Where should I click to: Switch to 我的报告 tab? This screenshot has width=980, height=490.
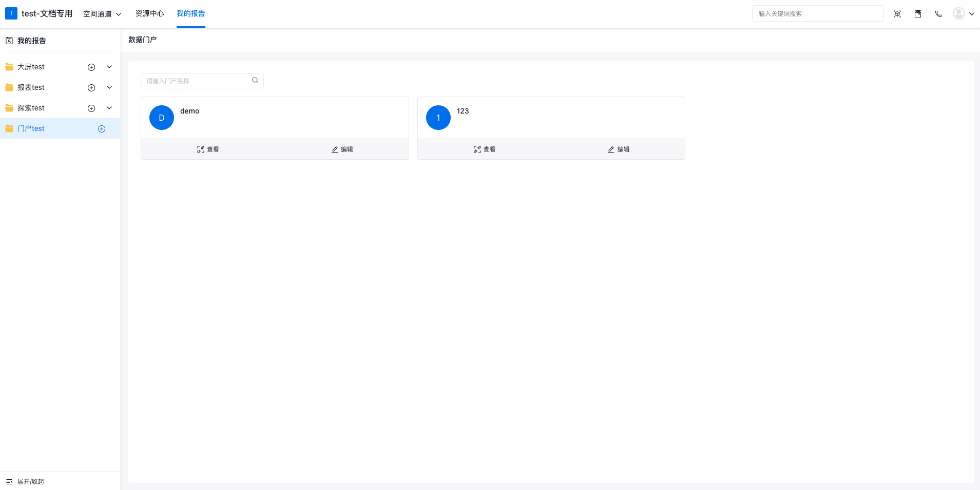pyautogui.click(x=190, y=13)
